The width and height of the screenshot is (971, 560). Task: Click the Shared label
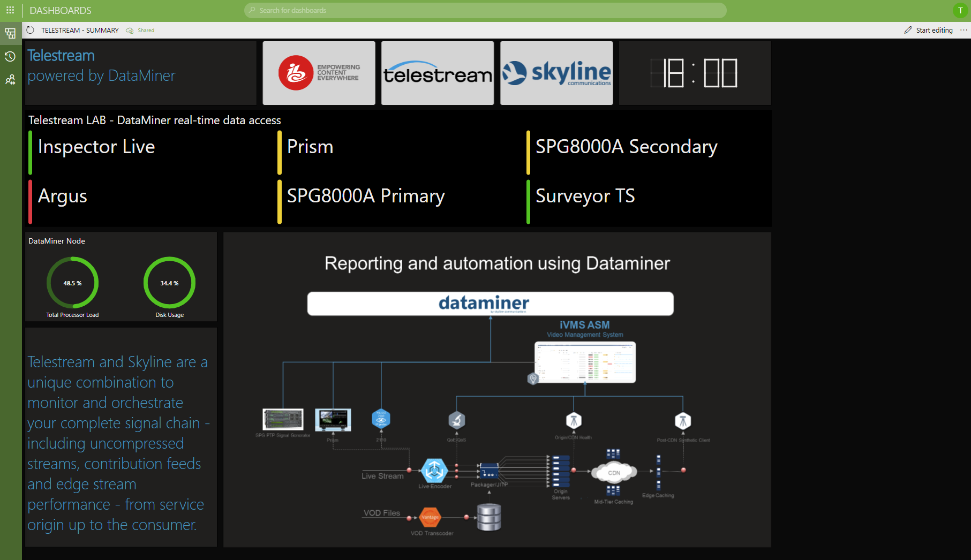tap(146, 31)
